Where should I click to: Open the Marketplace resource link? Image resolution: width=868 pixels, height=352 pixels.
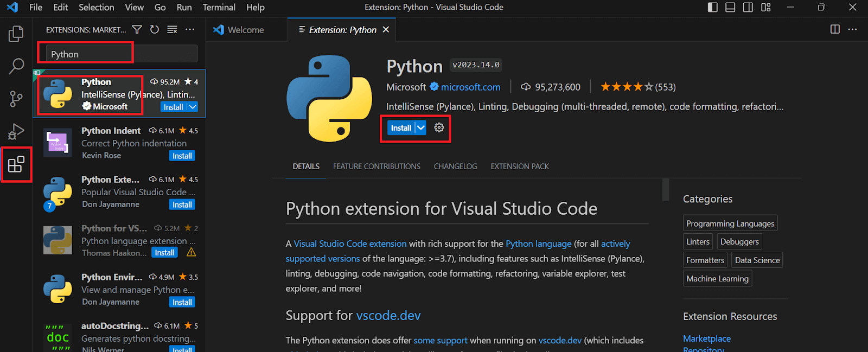click(707, 338)
